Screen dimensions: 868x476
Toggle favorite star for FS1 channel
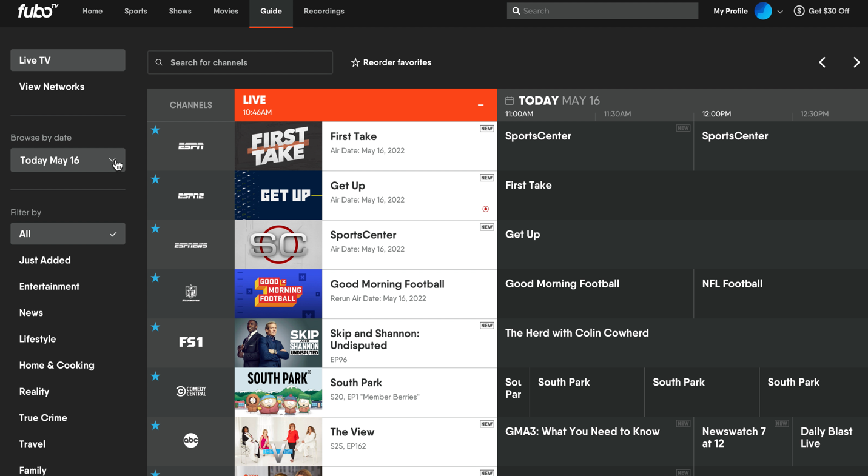coord(156,327)
